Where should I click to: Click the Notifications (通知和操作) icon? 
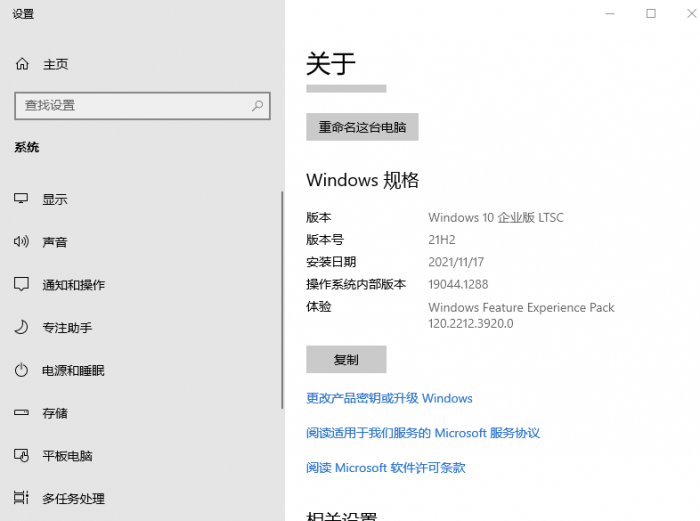21,284
